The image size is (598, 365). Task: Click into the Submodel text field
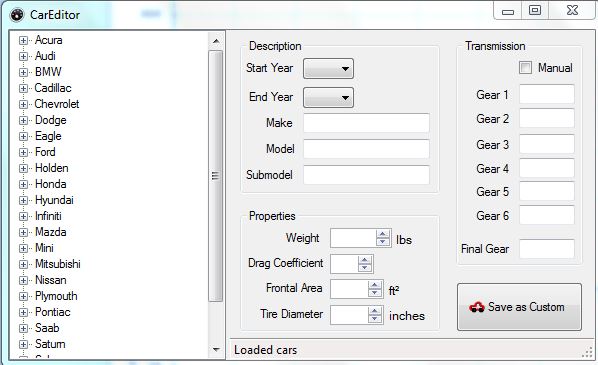coord(367,175)
